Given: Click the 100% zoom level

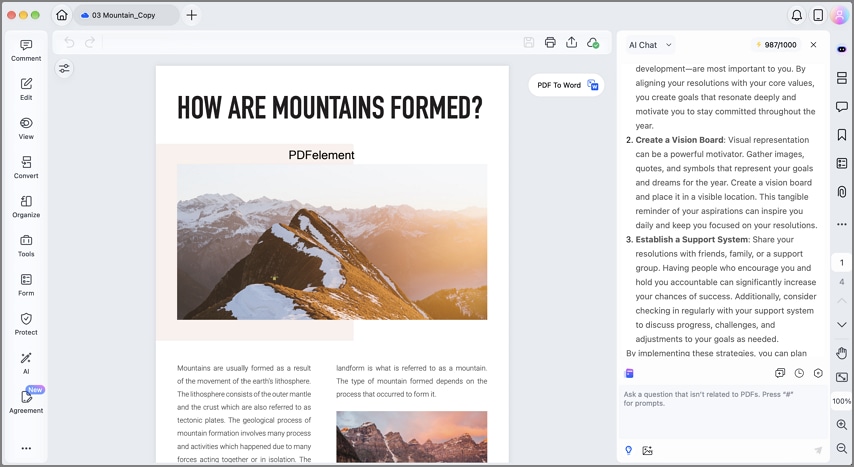Looking at the screenshot, I should [841, 401].
